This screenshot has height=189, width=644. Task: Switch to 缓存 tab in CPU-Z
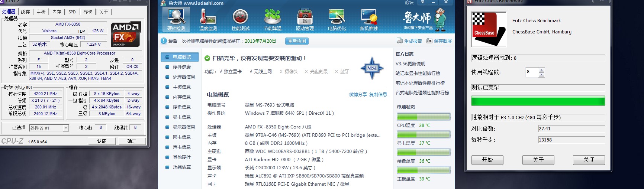(x=25, y=12)
